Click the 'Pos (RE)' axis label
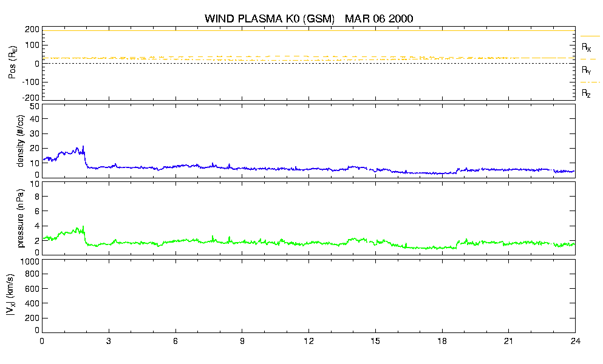The image size is (603, 364). coord(13,63)
